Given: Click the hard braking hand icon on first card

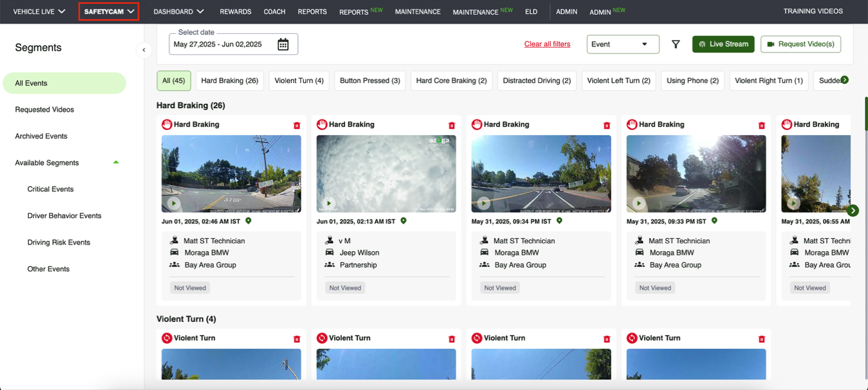Looking at the screenshot, I should [167, 124].
